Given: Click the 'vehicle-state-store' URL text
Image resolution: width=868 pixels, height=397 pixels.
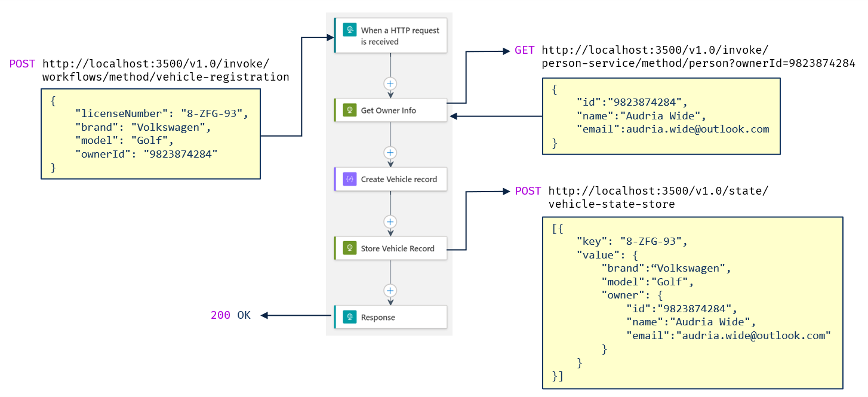Looking at the screenshot, I should [611, 205].
